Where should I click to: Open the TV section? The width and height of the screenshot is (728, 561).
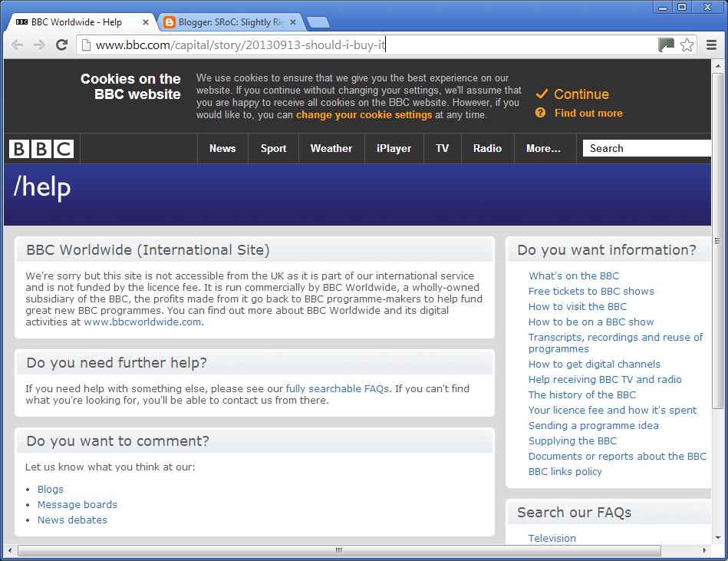pos(443,149)
